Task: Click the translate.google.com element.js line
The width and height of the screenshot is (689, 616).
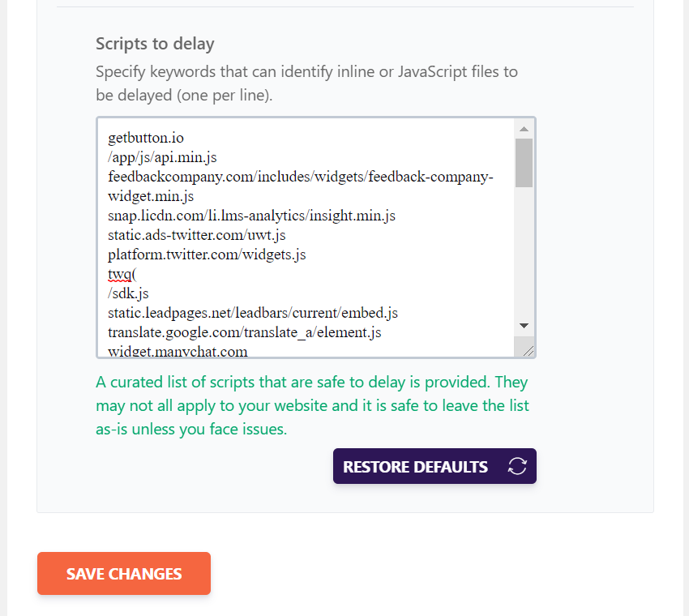Action: [x=244, y=332]
